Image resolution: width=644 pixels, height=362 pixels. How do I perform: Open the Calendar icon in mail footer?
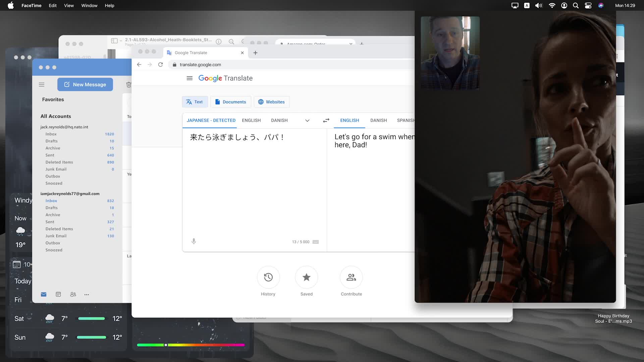58,294
